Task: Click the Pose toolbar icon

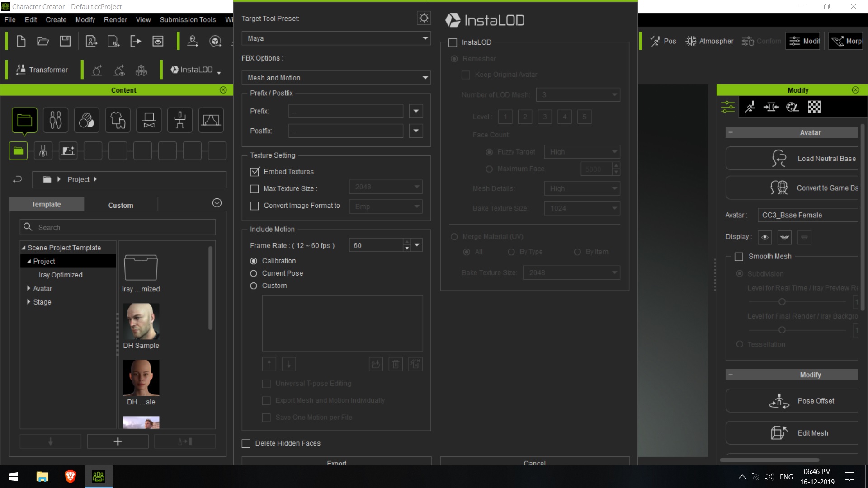Action: click(663, 41)
